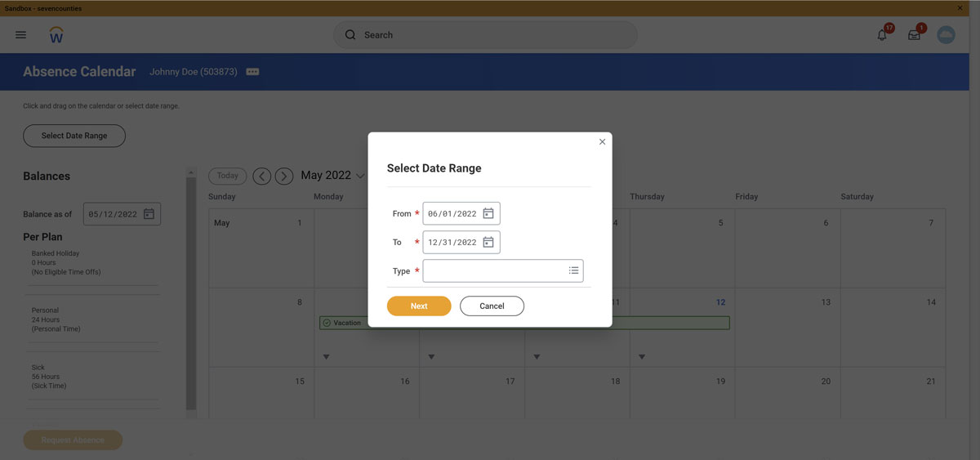Image resolution: width=980 pixels, height=460 pixels.
Task: Close the Sandbox banner
Action: tap(960, 8)
